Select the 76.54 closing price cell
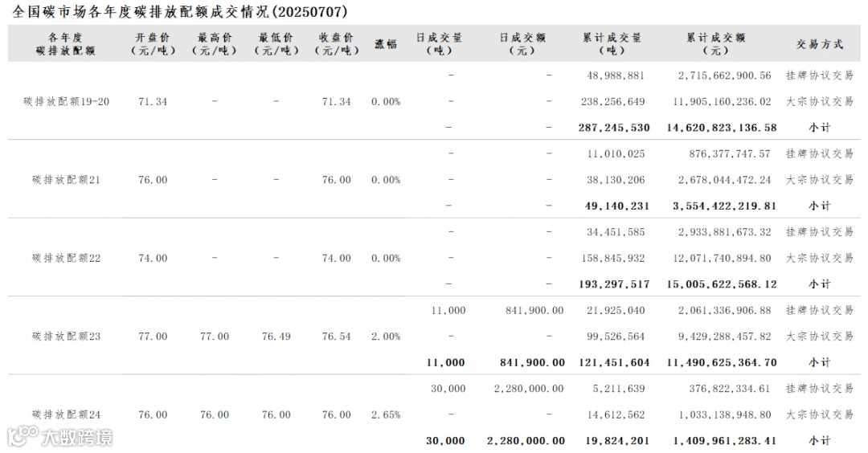Viewport: 868px width, 453px height. click(336, 337)
